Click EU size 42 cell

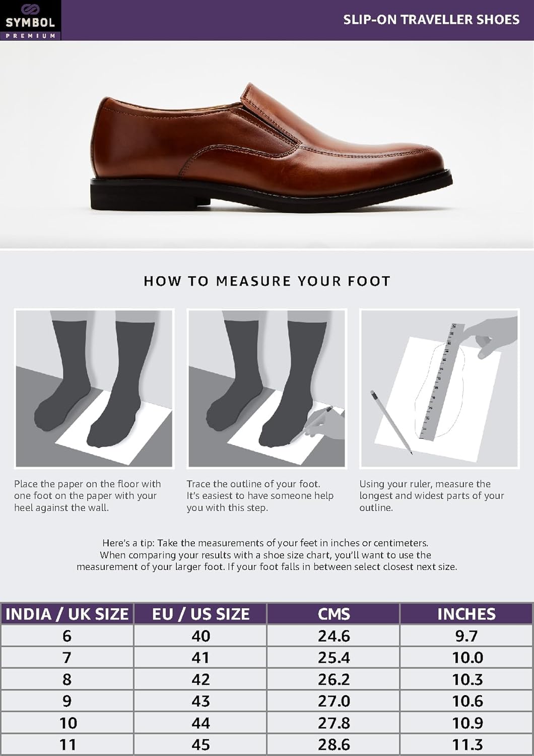pyautogui.click(x=201, y=679)
